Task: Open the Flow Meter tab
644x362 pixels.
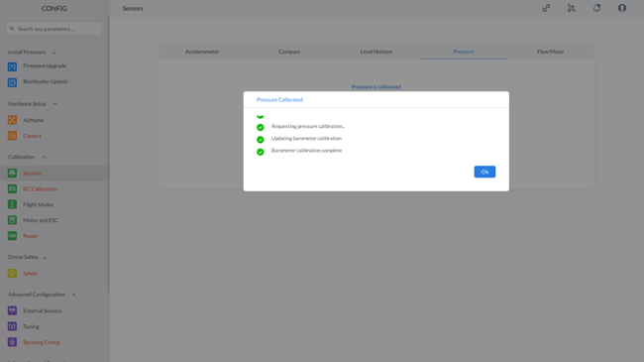Action: click(x=550, y=52)
